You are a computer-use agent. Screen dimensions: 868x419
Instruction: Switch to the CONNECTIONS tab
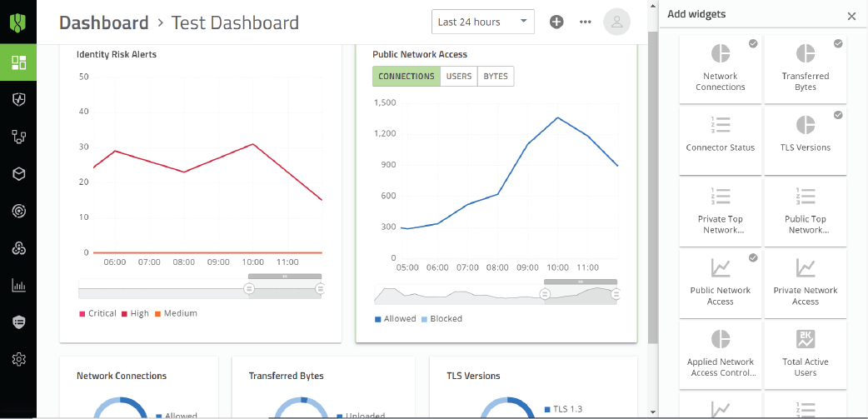407,77
